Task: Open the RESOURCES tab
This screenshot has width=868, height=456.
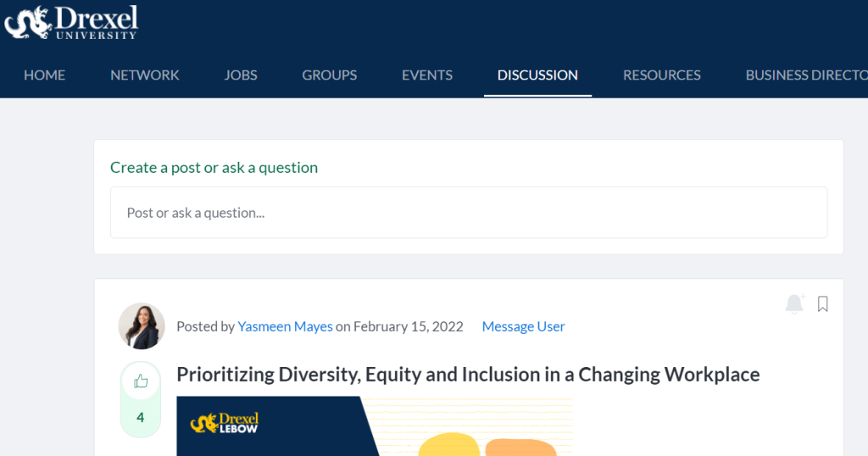Action: click(x=661, y=75)
